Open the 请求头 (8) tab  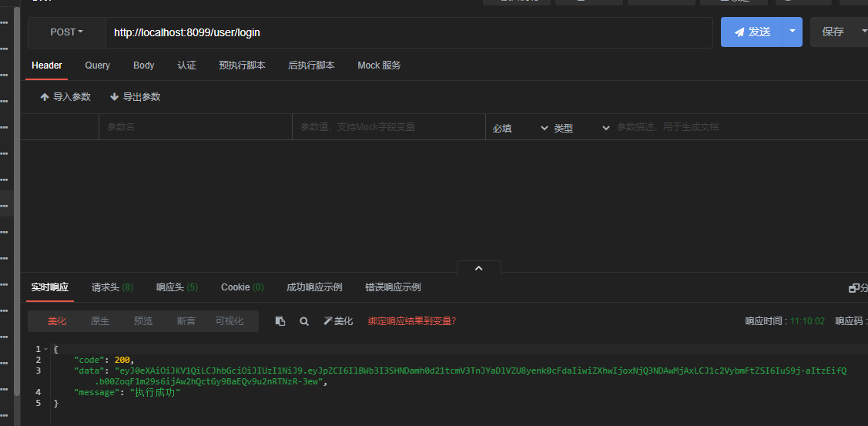112,287
